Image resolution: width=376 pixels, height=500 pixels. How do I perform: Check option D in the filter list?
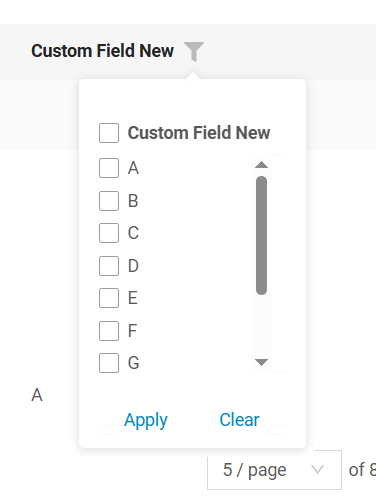click(x=109, y=266)
